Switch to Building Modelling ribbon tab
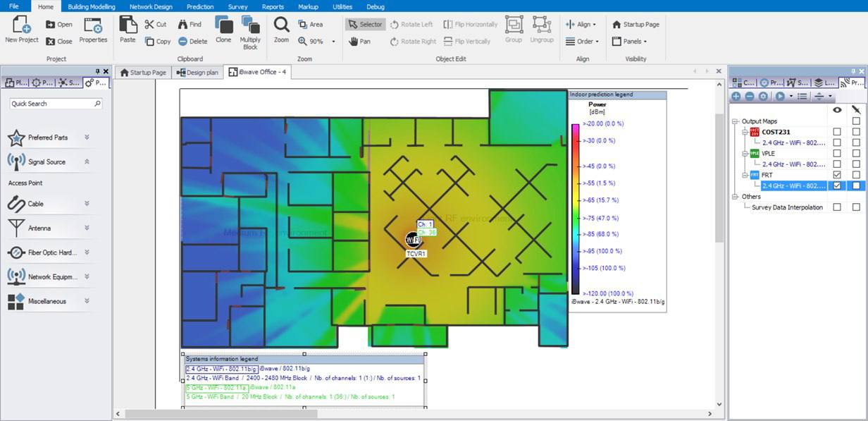Screen dimensions: 868x421 92,6
